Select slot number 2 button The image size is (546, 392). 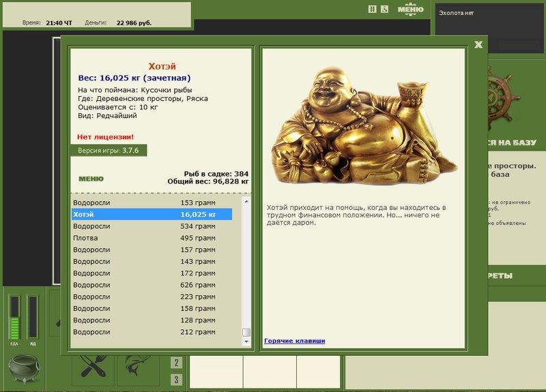(x=176, y=363)
